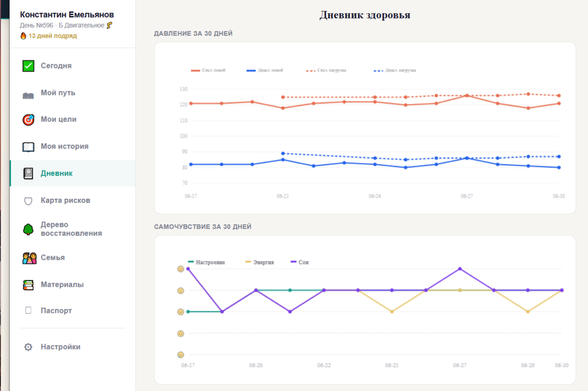Click the Константин Емельянов profile name

click(67, 15)
